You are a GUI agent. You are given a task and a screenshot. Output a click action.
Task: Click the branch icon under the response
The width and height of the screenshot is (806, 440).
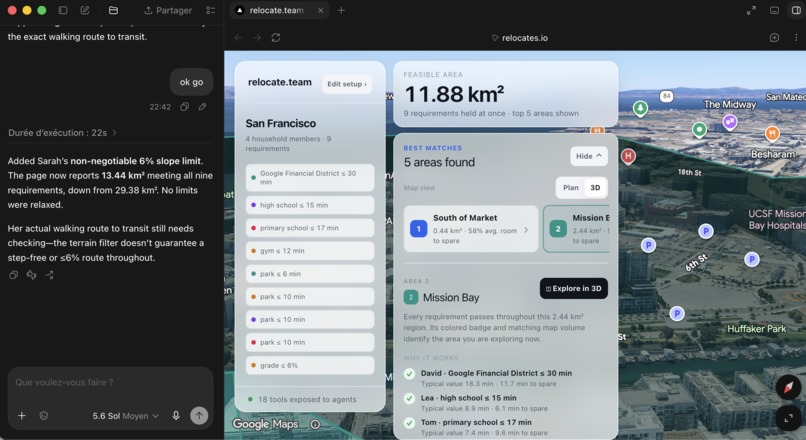(49, 275)
